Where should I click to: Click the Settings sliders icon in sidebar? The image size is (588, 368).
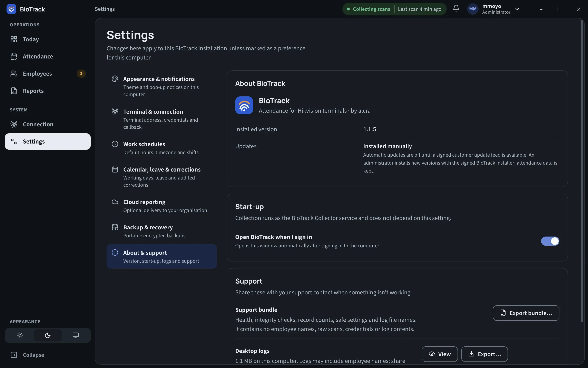pos(14,141)
